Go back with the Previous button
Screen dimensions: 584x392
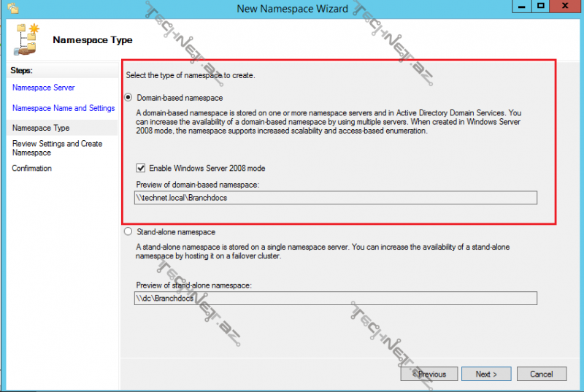point(429,374)
